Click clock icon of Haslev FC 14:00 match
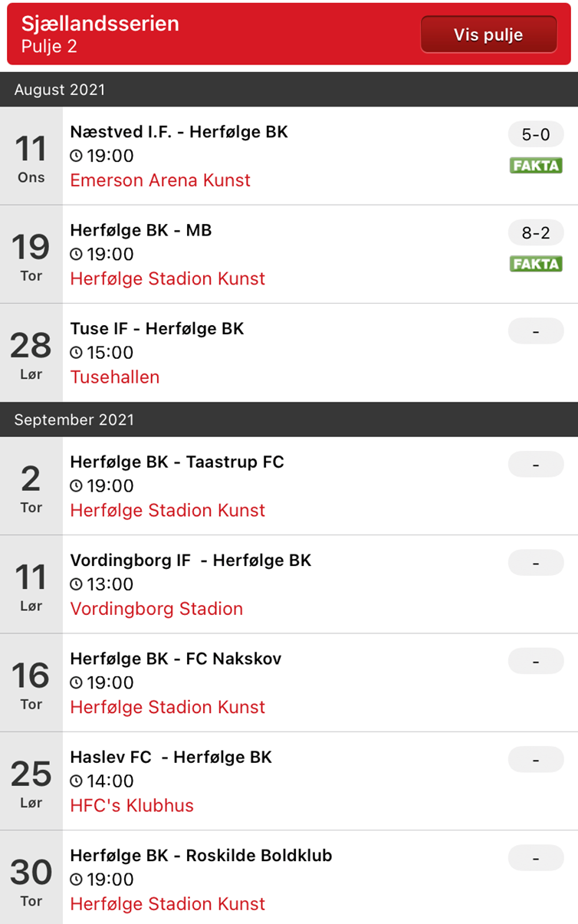578x924 pixels. click(76, 781)
